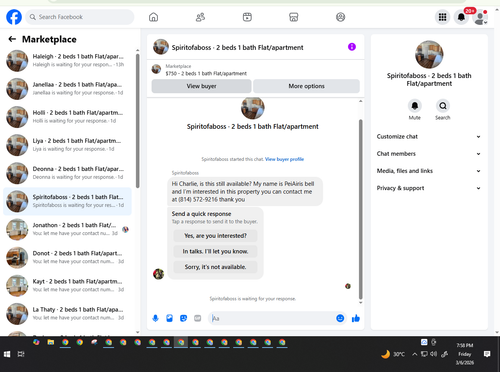Image resolution: width=500 pixels, height=372 pixels.
Task: Mute this chat using the bell icon
Action: (415, 106)
